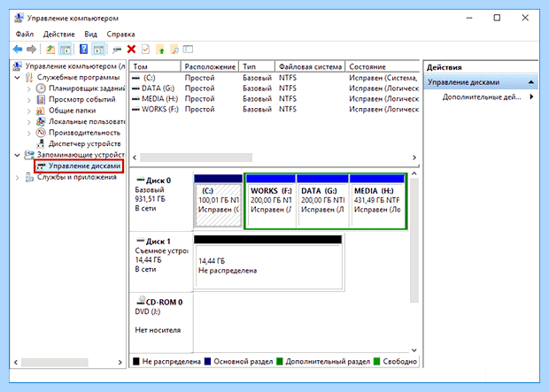Viewport: 549px width, 392px height.
Task: Select the WORKS (F:) partition block
Action: pyautogui.click(x=271, y=201)
